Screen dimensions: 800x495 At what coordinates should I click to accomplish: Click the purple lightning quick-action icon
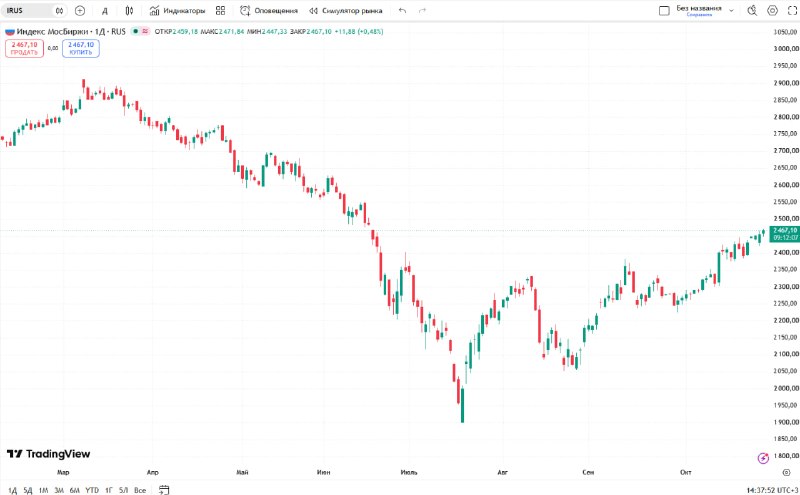(763, 458)
